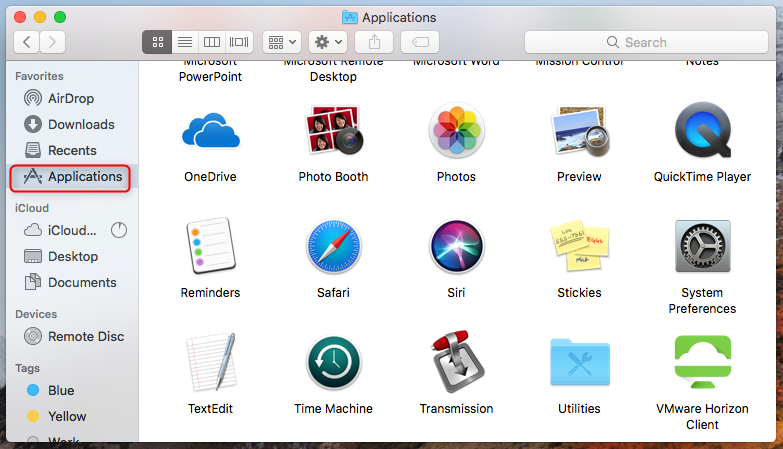
Task: Select Remote Disc in the sidebar
Action: [74, 337]
